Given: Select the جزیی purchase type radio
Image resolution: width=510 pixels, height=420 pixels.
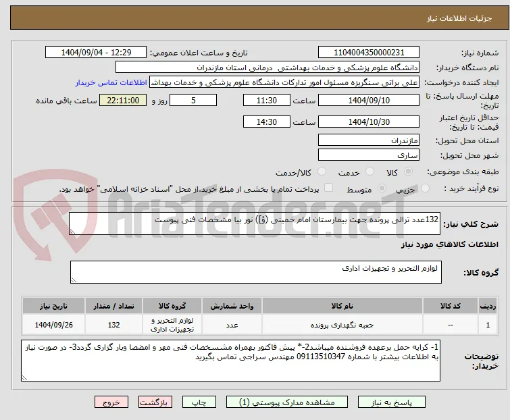Looking at the screenshot, I should tap(425, 188).
